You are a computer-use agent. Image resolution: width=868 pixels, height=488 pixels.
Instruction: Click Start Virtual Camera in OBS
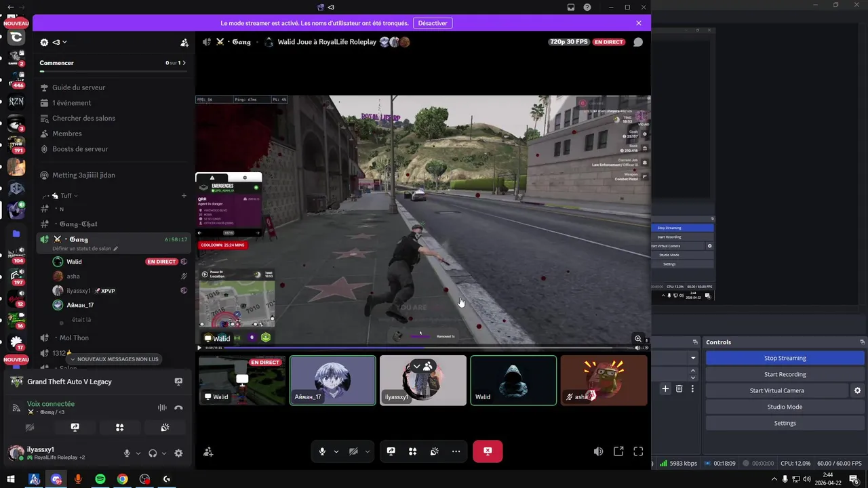777,390
